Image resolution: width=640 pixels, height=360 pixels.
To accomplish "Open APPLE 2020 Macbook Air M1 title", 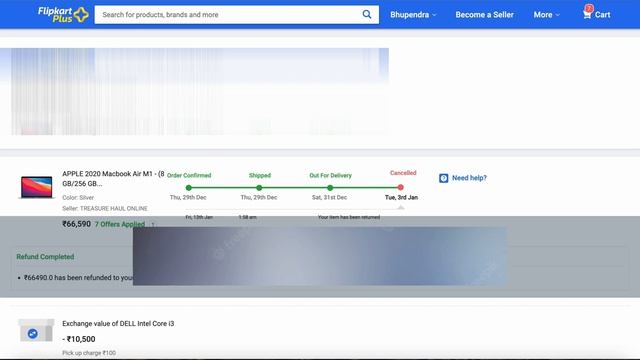I will coord(113,178).
